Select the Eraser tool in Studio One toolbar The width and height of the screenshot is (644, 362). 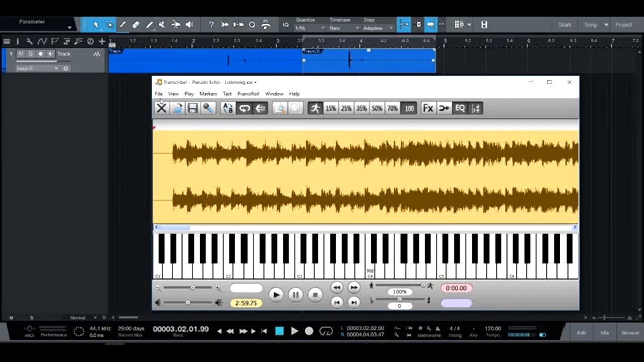[x=136, y=25]
